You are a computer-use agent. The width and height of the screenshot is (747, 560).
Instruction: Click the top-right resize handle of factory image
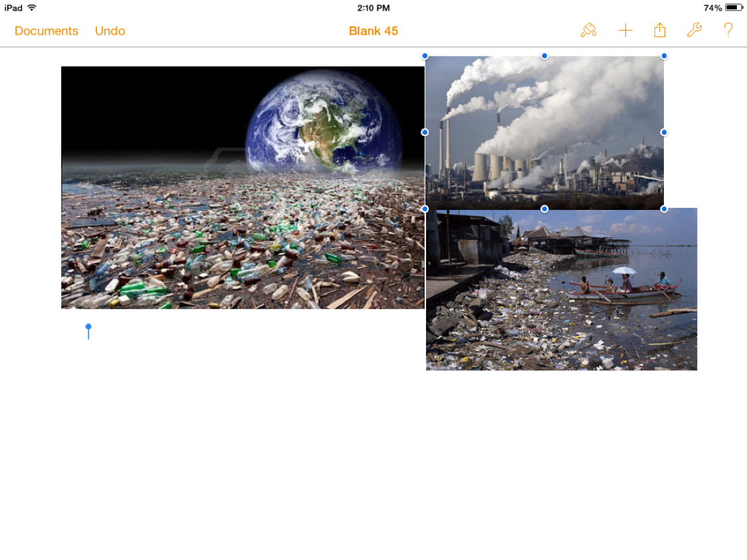click(664, 56)
